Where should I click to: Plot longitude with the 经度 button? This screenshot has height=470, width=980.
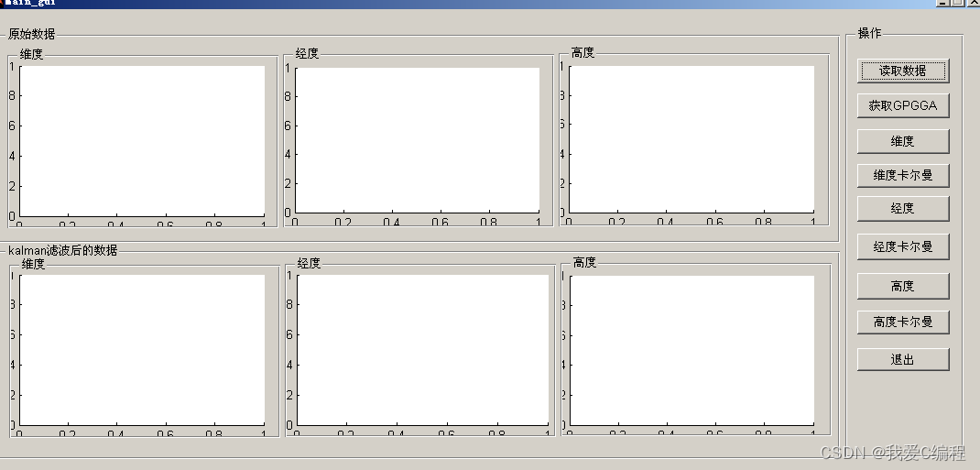[x=902, y=209]
